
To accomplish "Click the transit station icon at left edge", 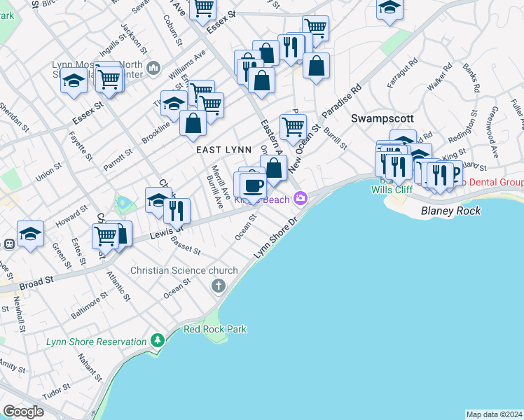I will coord(10,244).
